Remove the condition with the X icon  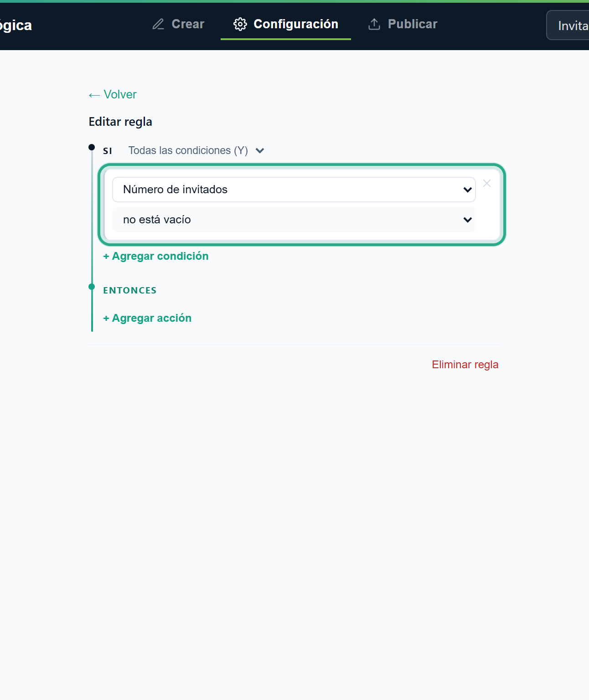487,183
